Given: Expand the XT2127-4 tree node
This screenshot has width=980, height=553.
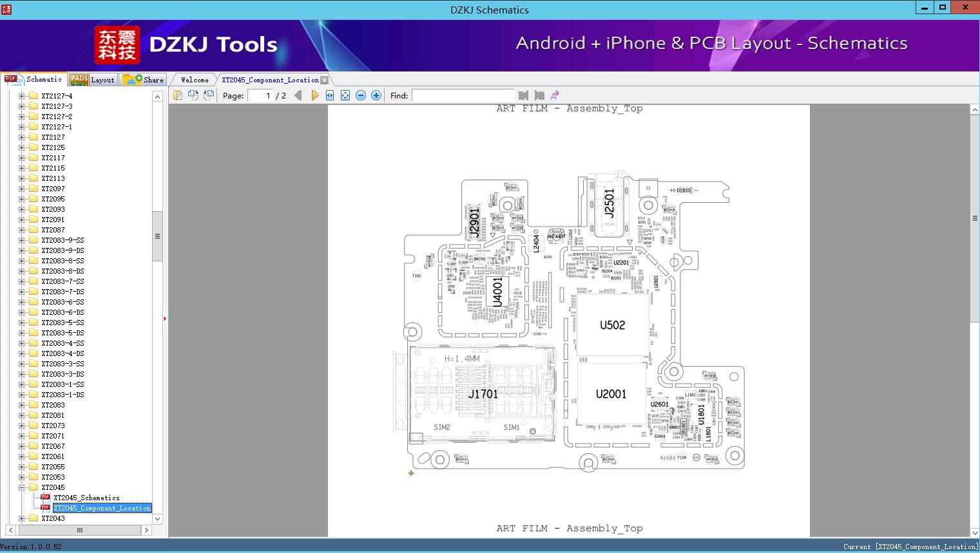Looking at the screenshot, I should [21, 96].
